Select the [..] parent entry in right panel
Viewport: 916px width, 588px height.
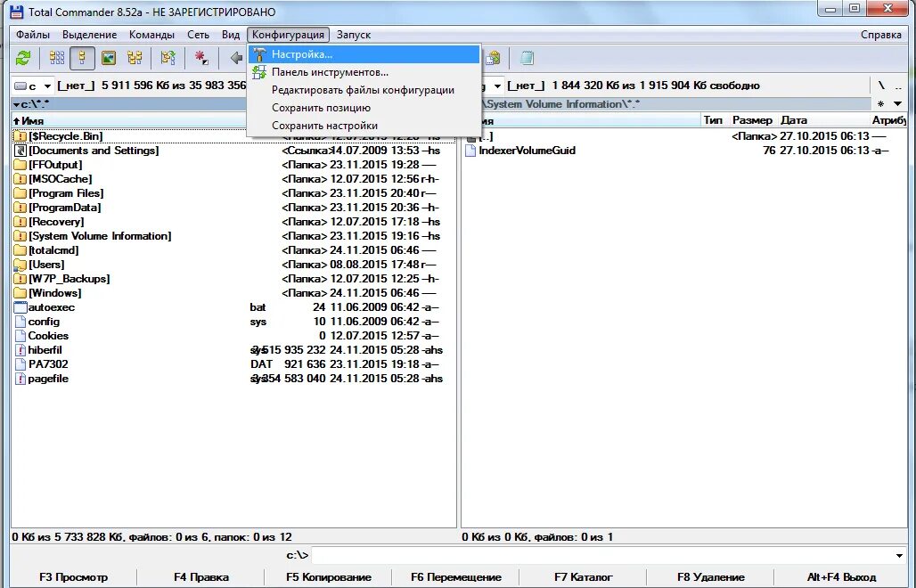pyautogui.click(x=684, y=136)
